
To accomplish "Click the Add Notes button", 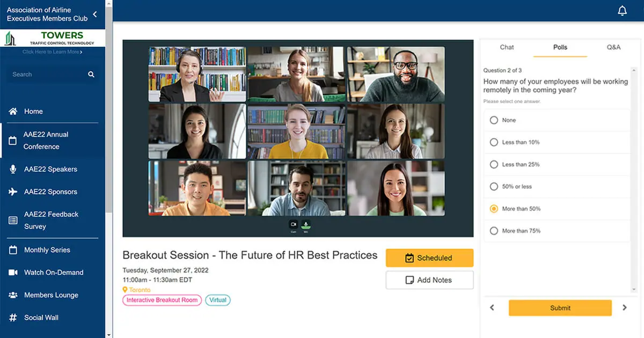I will tap(429, 280).
